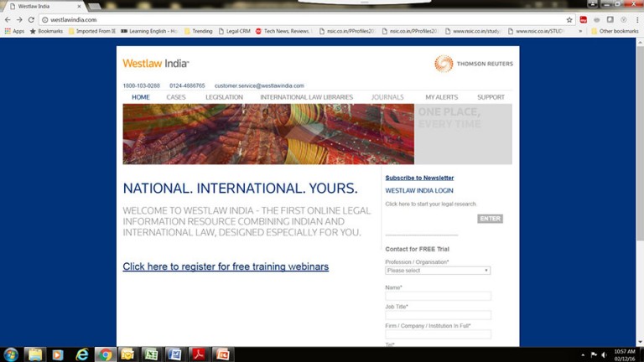The width and height of the screenshot is (644, 362).
Task: Open the red extension icon in toolbar
Action: [x=584, y=20]
